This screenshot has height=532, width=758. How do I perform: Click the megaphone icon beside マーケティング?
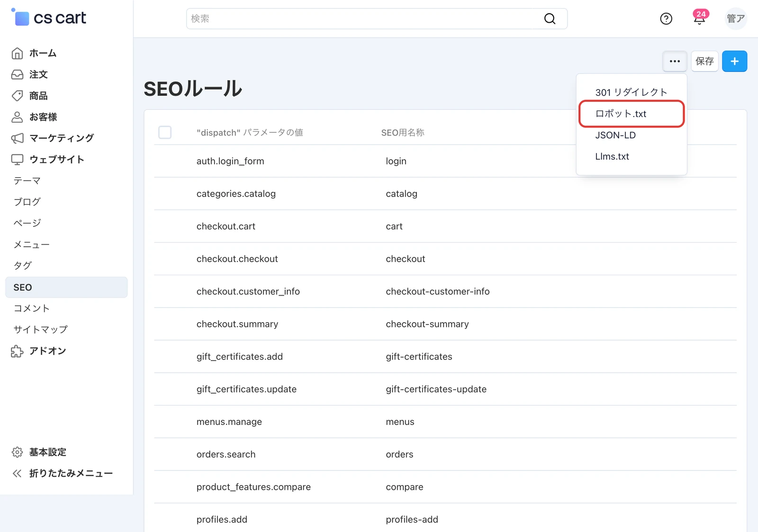click(x=17, y=138)
